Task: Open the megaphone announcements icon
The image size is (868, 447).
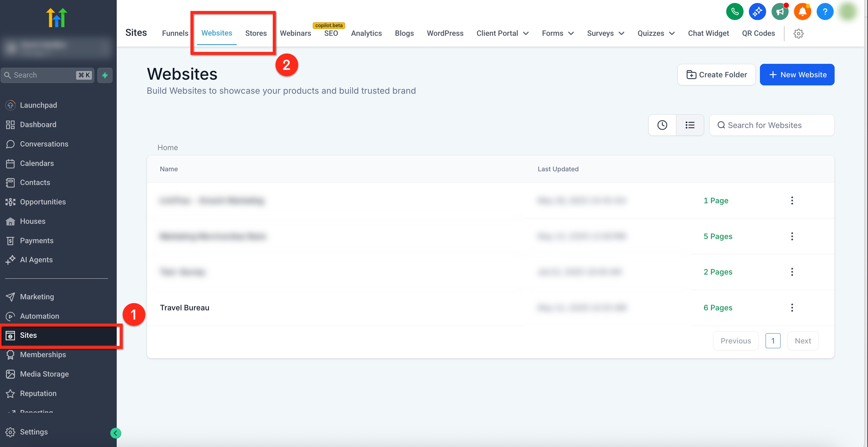Action: click(x=780, y=12)
